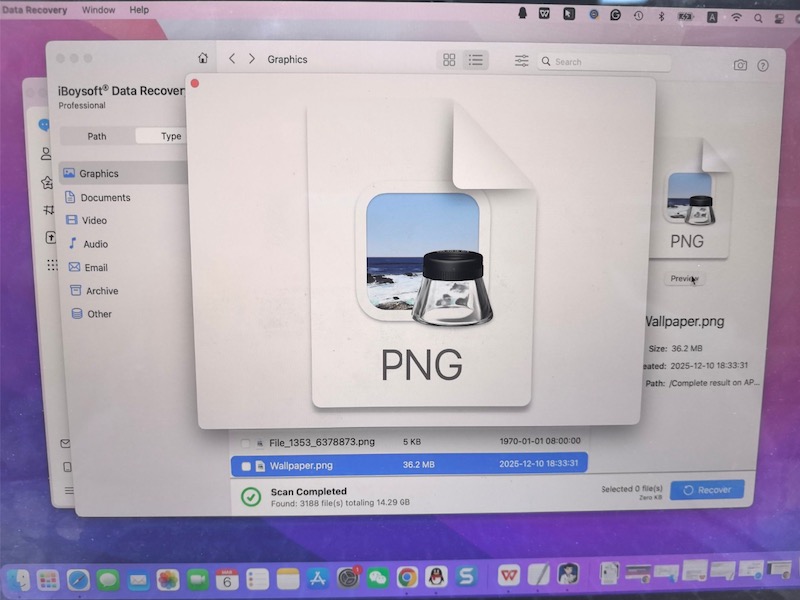
Task: Open the Window menu in the menu bar
Action: pyautogui.click(x=98, y=10)
